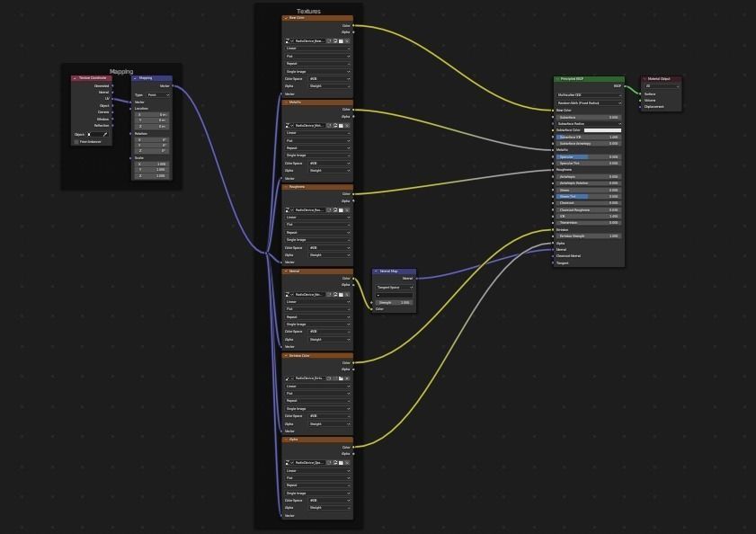This screenshot has height=534, width=756.
Task: Open the Tangent Space dropdown in Normal Map node
Action: pos(395,288)
